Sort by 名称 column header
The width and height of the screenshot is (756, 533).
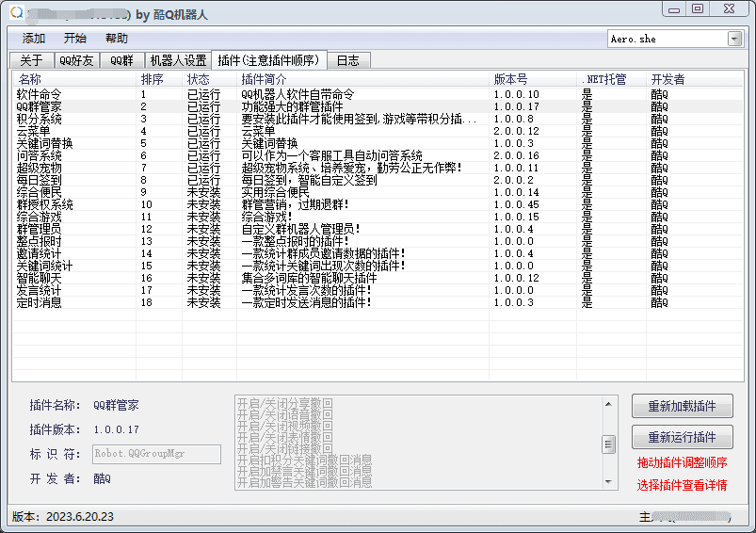(x=74, y=80)
